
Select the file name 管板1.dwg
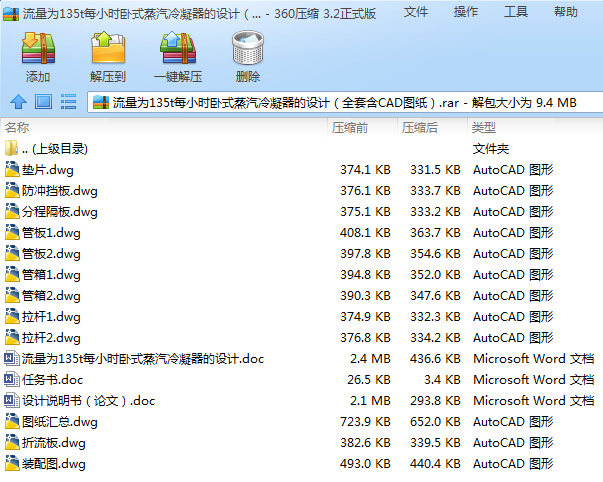pyautogui.click(x=51, y=233)
